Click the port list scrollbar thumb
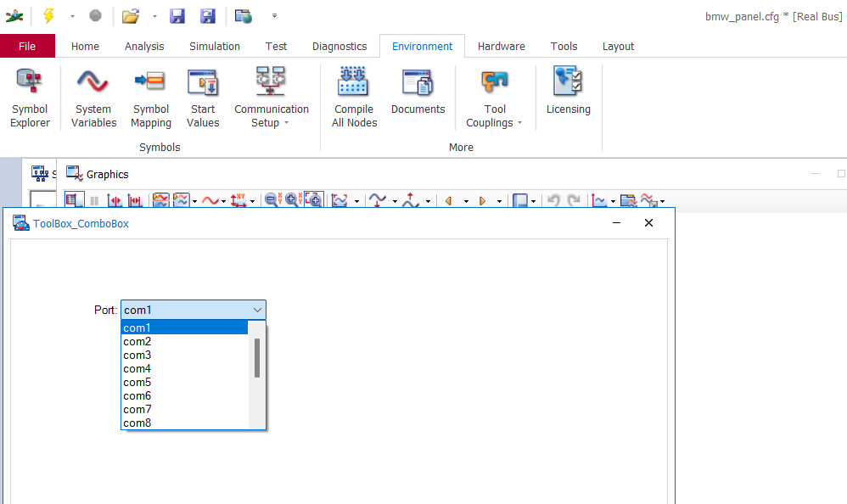Viewport: 847px width, 504px height. tap(257, 358)
